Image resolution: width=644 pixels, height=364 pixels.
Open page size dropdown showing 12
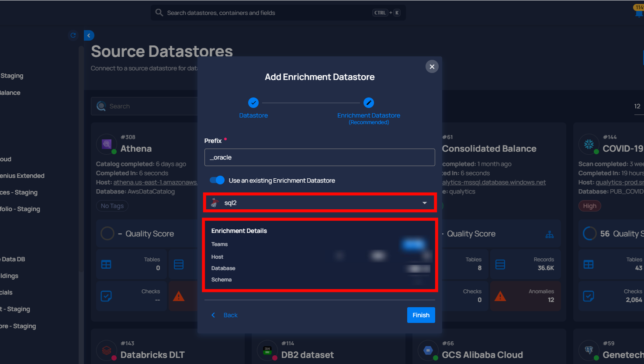pyautogui.click(x=638, y=106)
